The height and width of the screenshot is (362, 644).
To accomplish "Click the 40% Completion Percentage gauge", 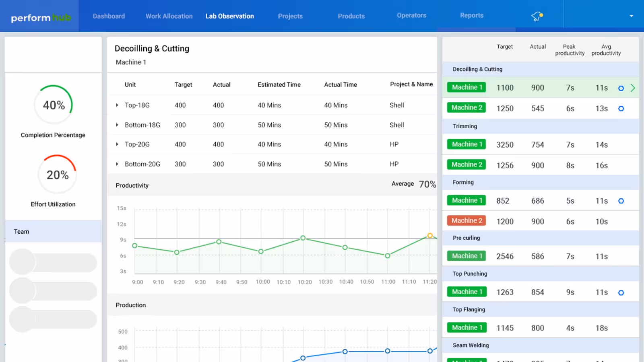I will [x=54, y=105].
